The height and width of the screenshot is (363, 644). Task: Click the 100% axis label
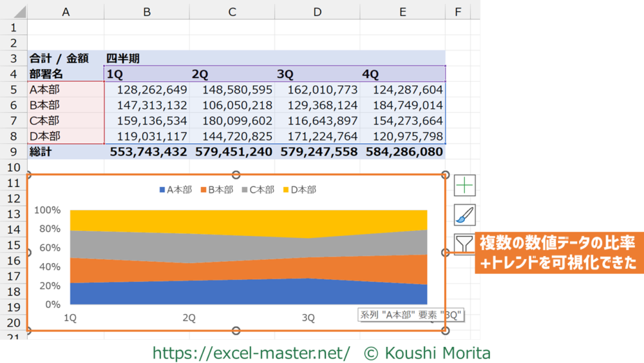[x=48, y=210]
